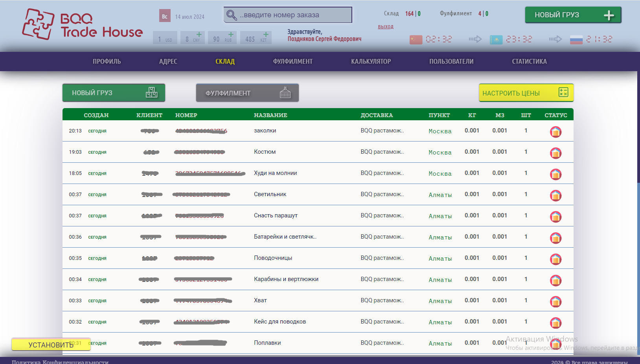This screenshot has height=364, width=640.
Task: Click the Кейс для поводков item name
Action: coord(280,322)
